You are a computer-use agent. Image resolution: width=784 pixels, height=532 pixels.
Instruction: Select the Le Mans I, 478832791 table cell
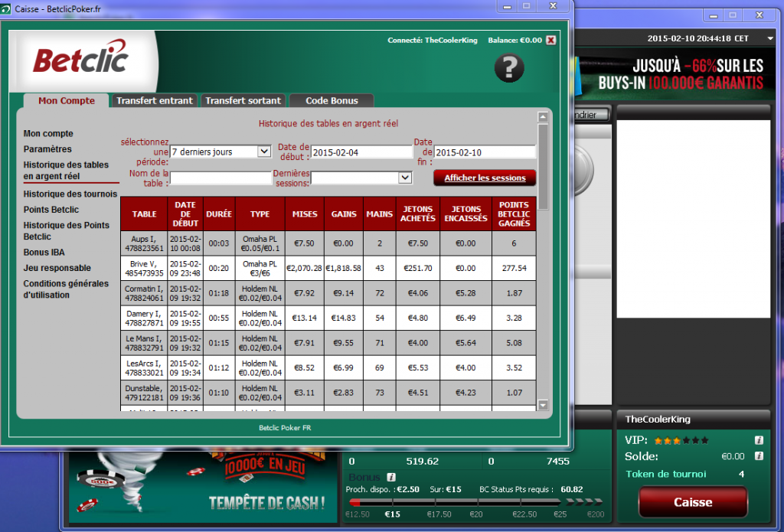[144, 343]
